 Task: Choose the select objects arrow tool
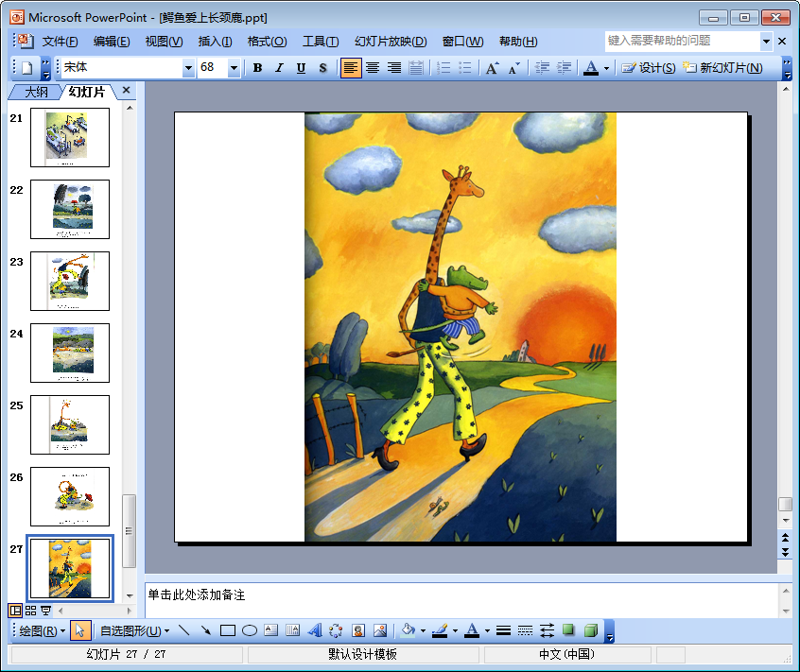[79, 630]
